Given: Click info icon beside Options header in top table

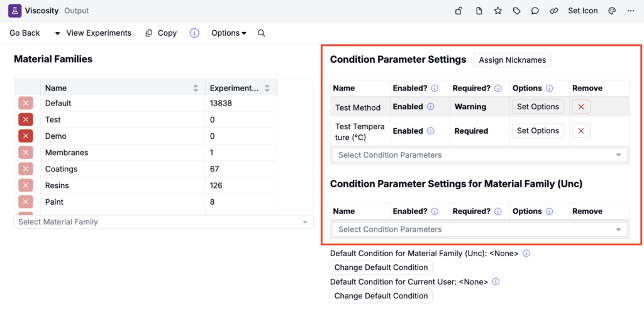Looking at the screenshot, I should point(550,88).
